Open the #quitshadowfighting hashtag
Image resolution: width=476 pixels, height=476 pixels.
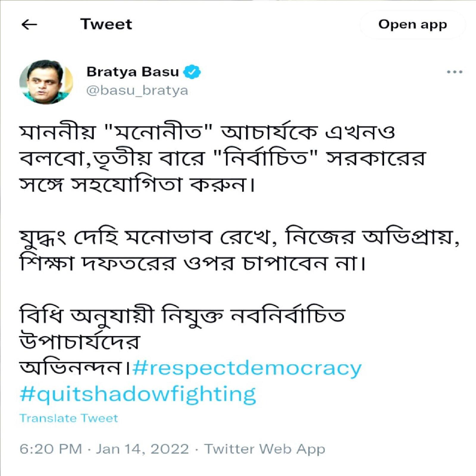138,394
